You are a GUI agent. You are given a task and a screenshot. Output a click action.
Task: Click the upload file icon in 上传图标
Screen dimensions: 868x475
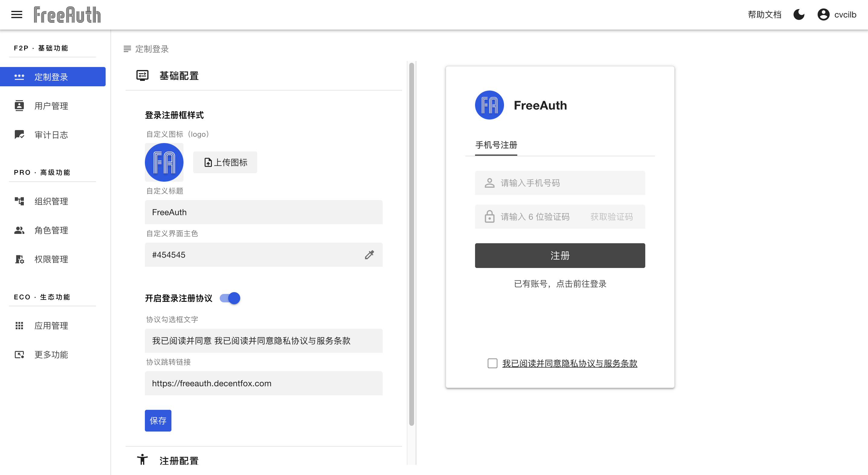point(208,162)
